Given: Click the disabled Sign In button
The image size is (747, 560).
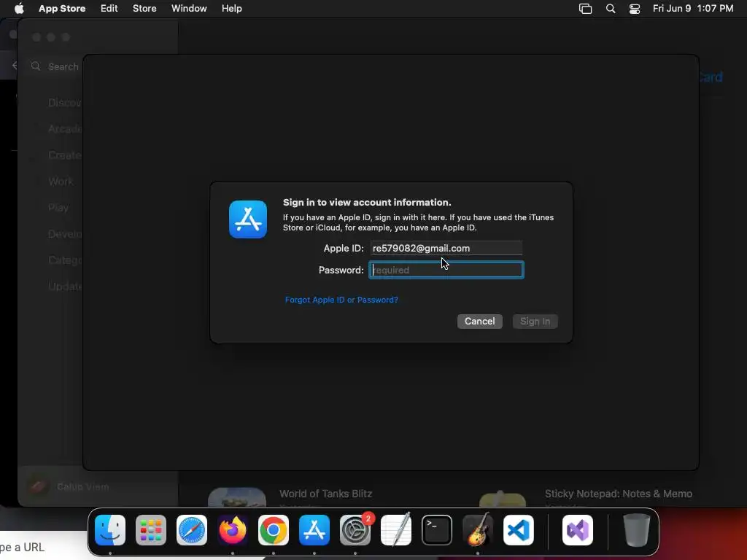Looking at the screenshot, I should (535, 322).
